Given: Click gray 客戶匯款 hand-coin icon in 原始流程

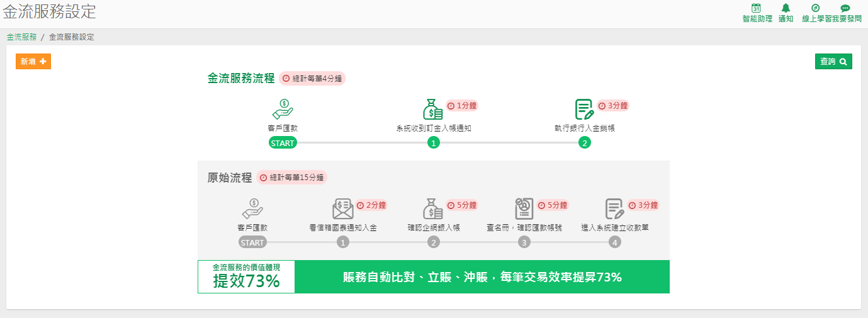Looking at the screenshot, I should [252, 208].
